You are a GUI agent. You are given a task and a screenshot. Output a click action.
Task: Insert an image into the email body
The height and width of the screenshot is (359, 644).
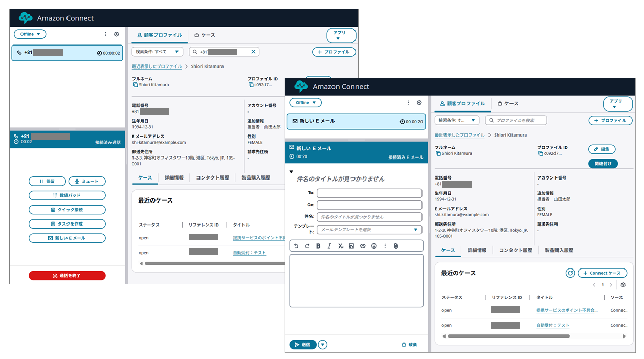tap(351, 246)
